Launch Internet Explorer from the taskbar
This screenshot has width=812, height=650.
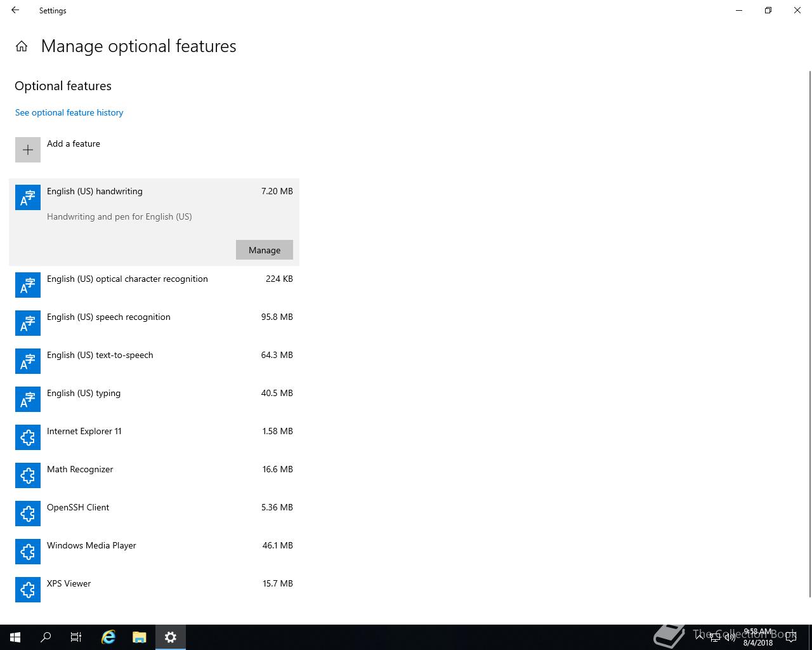(x=108, y=637)
